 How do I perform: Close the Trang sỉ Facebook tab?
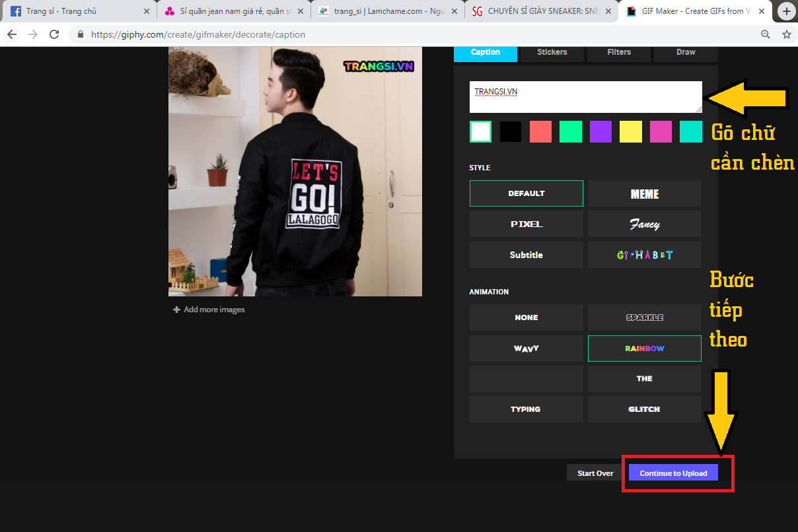tap(146, 11)
